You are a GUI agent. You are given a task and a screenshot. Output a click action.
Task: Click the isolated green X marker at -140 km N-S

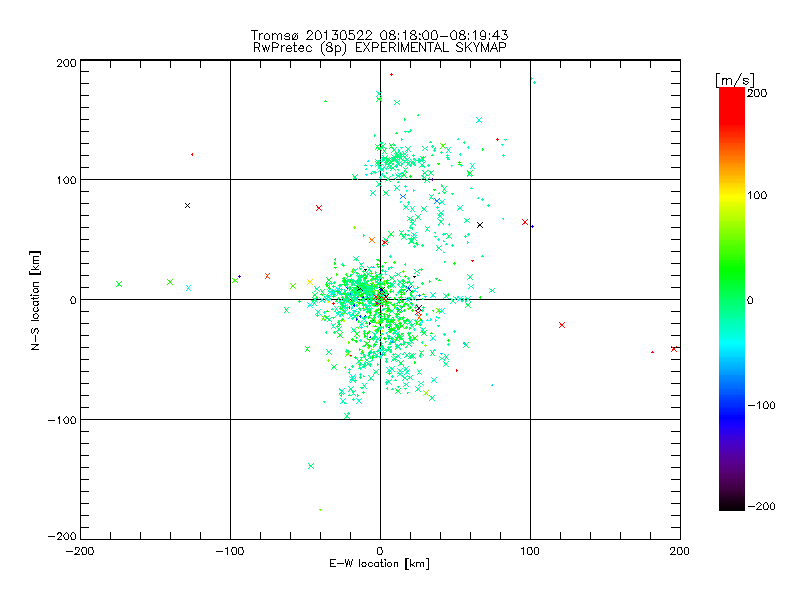click(x=311, y=466)
